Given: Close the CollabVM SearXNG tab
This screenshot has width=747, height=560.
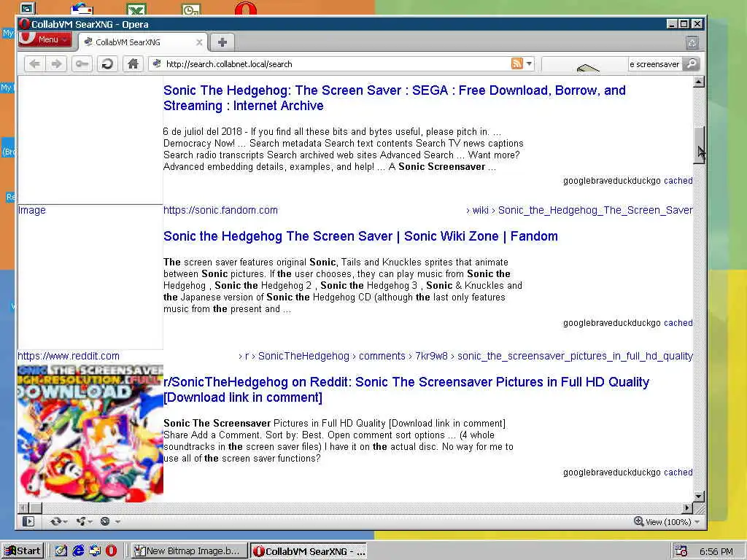Looking at the screenshot, I should (199, 42).
